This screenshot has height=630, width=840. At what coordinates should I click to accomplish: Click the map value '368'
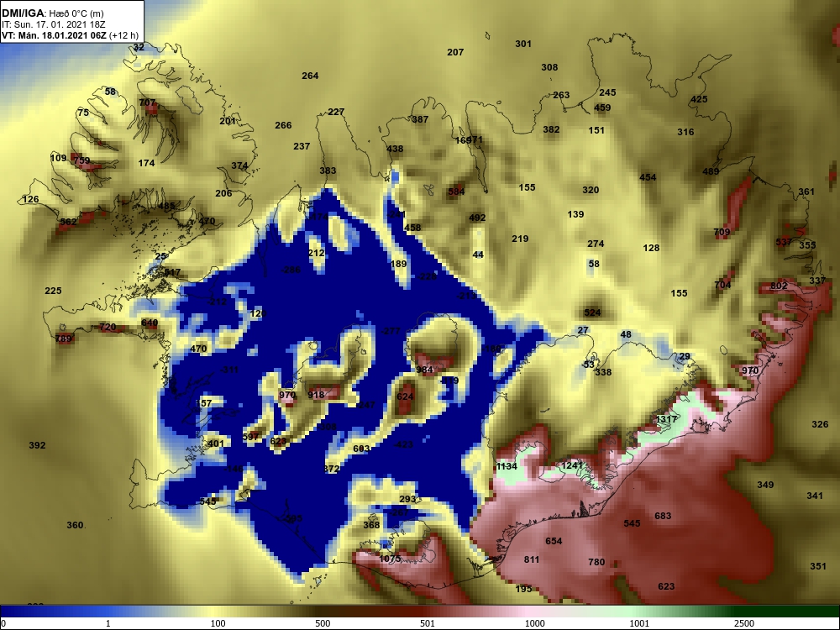point(372,525)
